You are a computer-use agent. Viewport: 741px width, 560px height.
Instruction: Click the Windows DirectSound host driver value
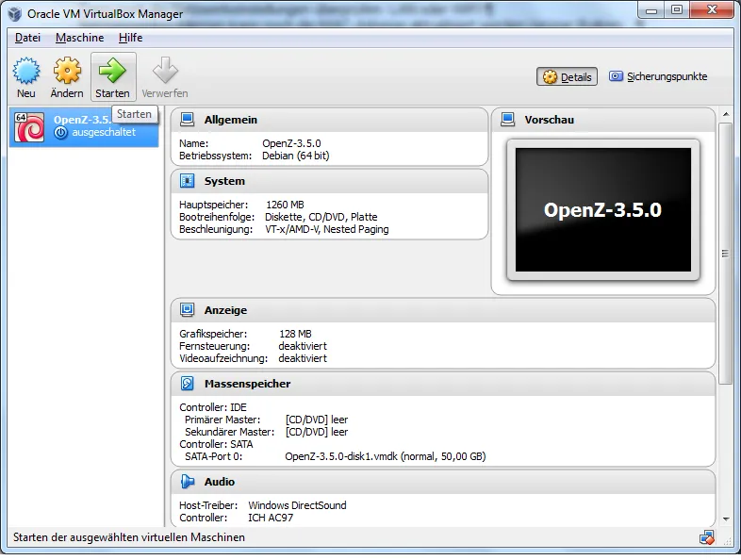[x=297, y=505]
